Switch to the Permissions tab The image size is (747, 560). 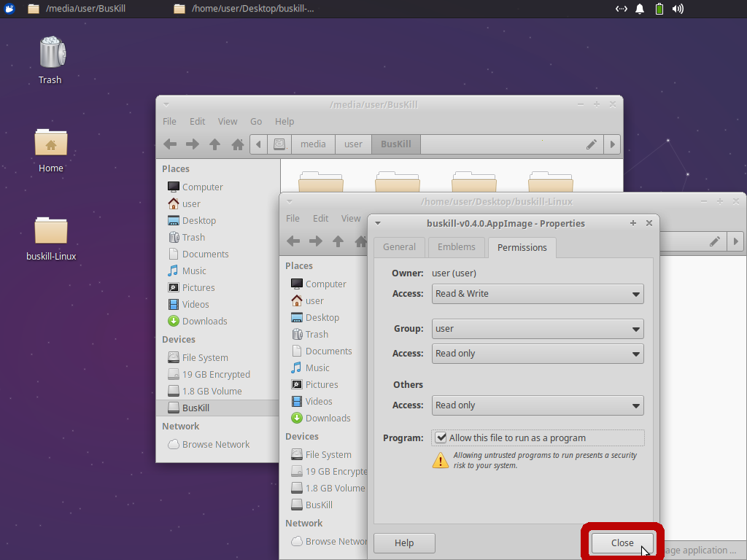click(x=522, y=247)
